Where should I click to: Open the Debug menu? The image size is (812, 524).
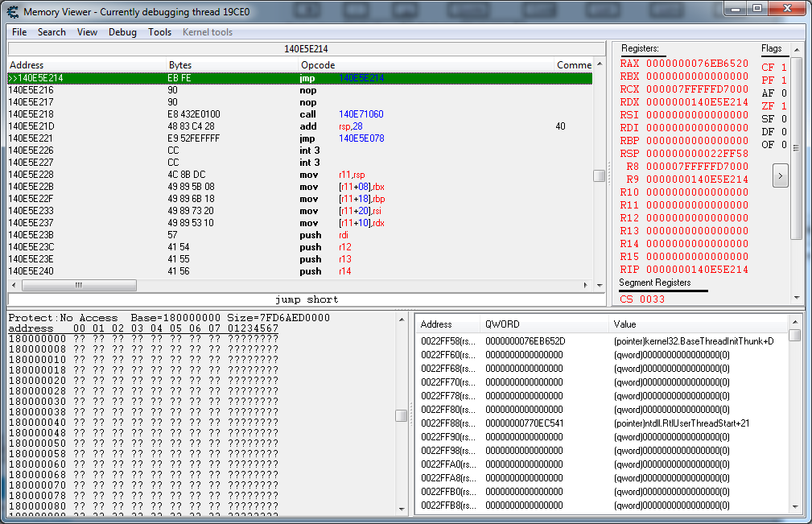(122, 32)
